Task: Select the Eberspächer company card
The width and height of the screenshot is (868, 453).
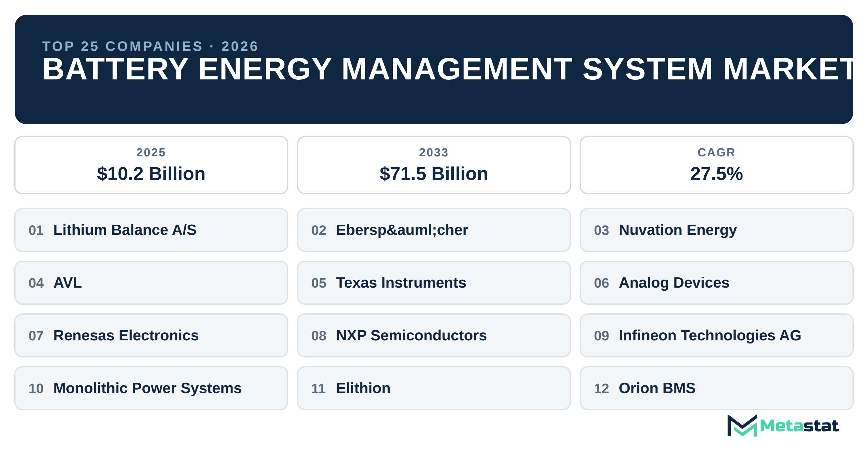Action: point(434,230)
